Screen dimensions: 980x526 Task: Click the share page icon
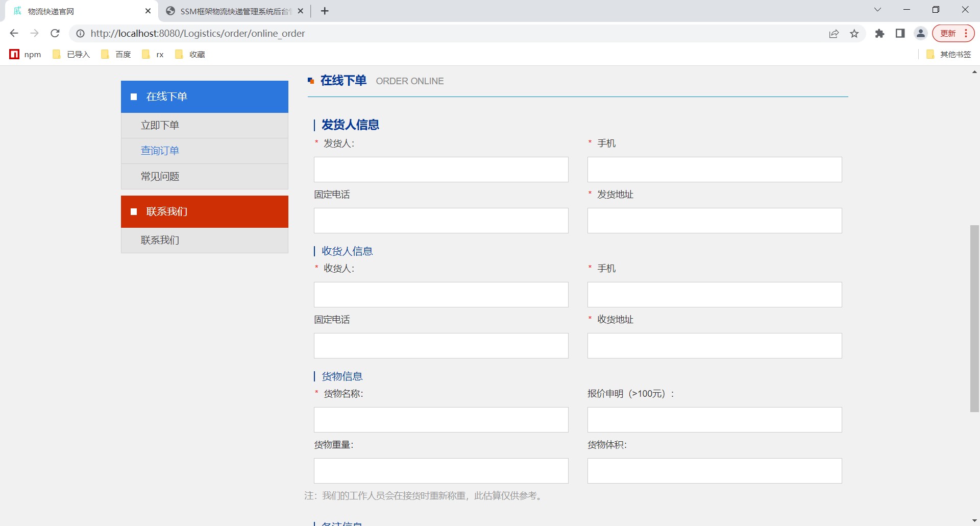[x=834, y=34]
